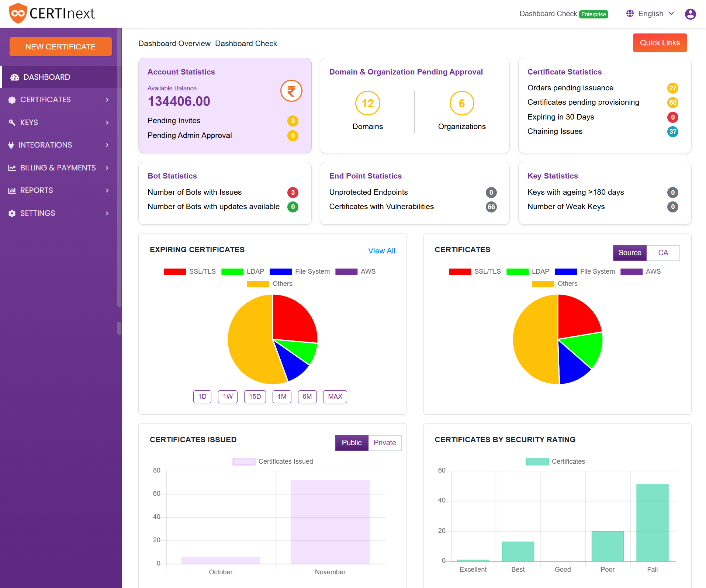Click the 6 Organizations circle badge
Viewport: 706px width, 588px height.
tap(462, 103)
